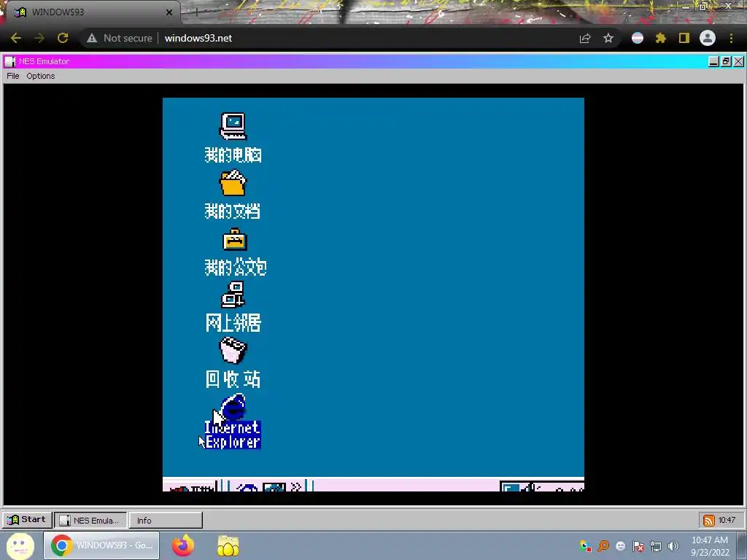Click the colorful tray icon left of magnifier
747x560 pixels.
pyautogui.click(x=586, y=546)
